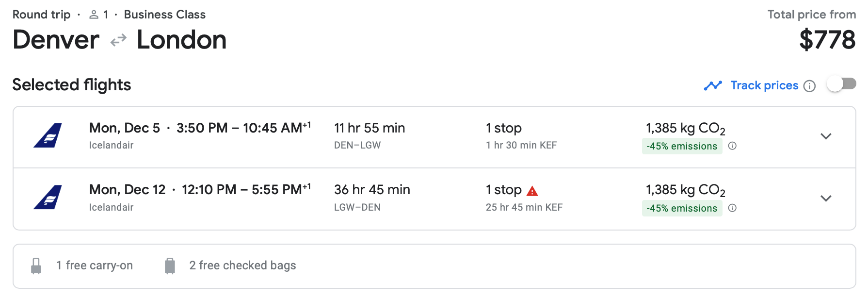Click the Track prices trend line icon
Viewport: 868px width, 298px height.
coord(713,86)
